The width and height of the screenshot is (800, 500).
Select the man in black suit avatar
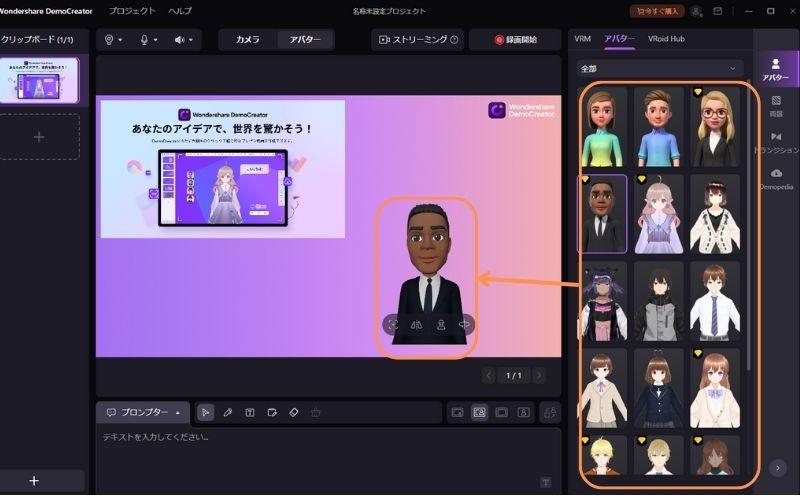click(603, 214)
